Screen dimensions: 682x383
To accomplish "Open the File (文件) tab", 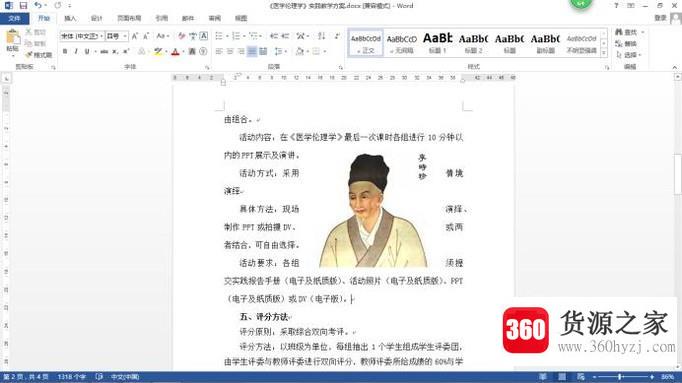I will [14, 18].
